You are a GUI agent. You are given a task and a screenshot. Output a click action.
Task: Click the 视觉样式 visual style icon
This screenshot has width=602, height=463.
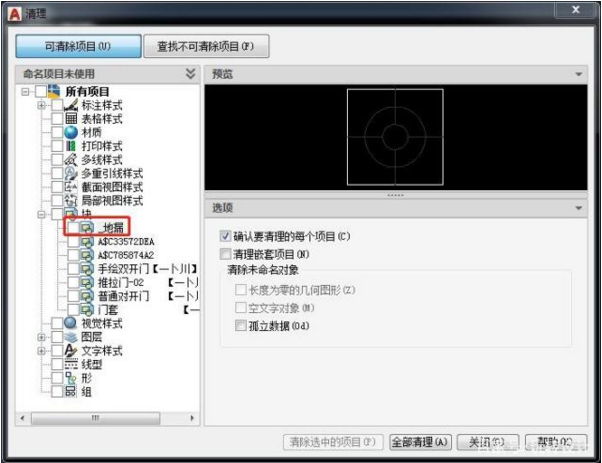pos(71,323)
